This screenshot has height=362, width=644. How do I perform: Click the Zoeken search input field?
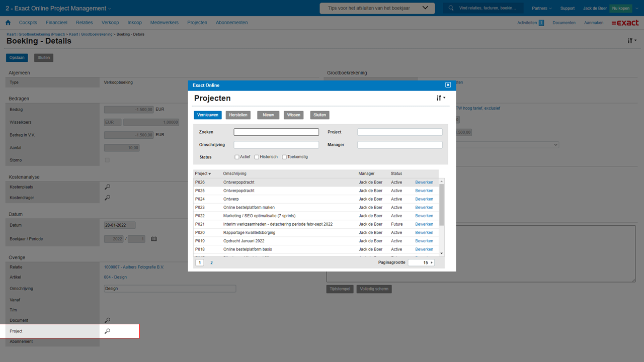point(276,132)
